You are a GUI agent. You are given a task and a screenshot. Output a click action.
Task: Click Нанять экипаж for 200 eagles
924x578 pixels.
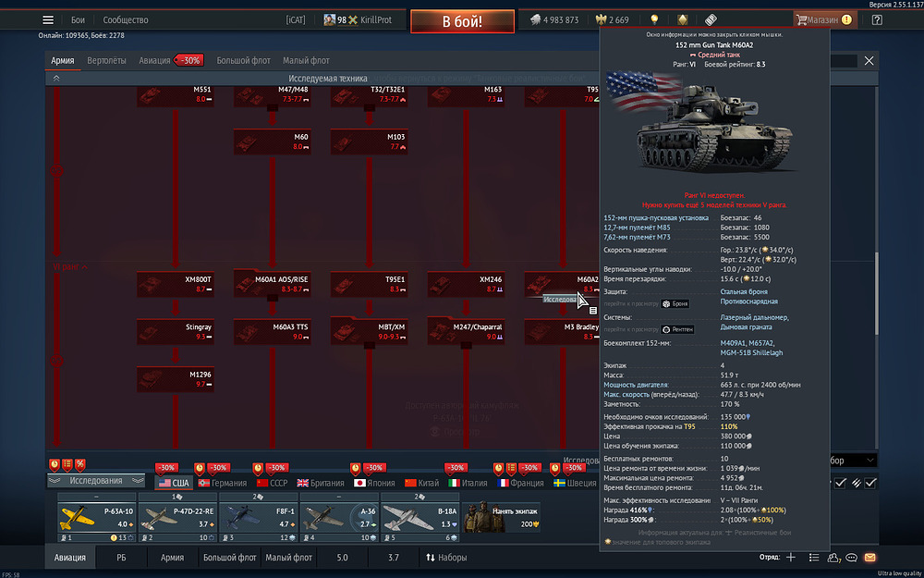click(x=502, y=517)
